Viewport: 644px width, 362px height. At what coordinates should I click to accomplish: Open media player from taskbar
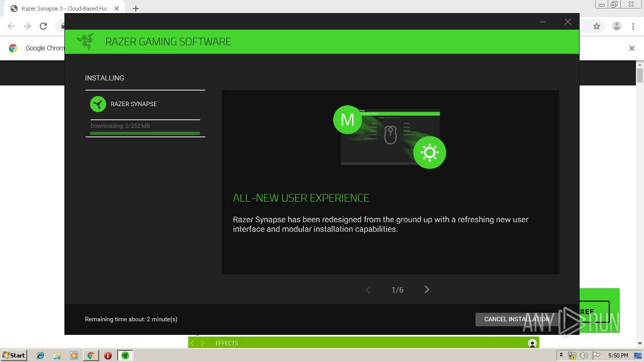pos(74,355)
